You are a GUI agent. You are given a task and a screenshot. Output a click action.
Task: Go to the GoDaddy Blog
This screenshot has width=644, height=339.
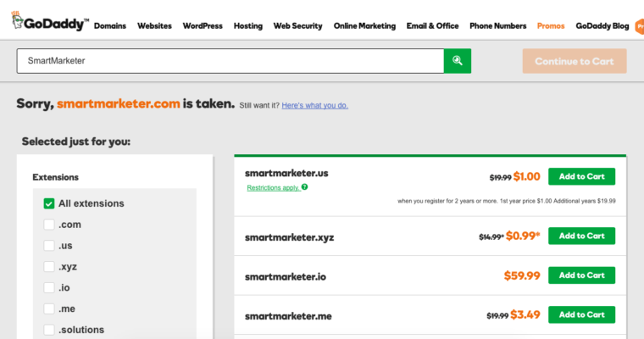pyautogui.click(x=602, y=26)
